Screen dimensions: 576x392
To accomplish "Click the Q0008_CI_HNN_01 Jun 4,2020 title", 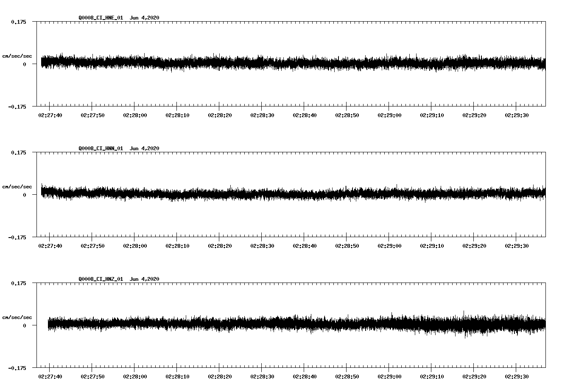I will click(119, 148).
